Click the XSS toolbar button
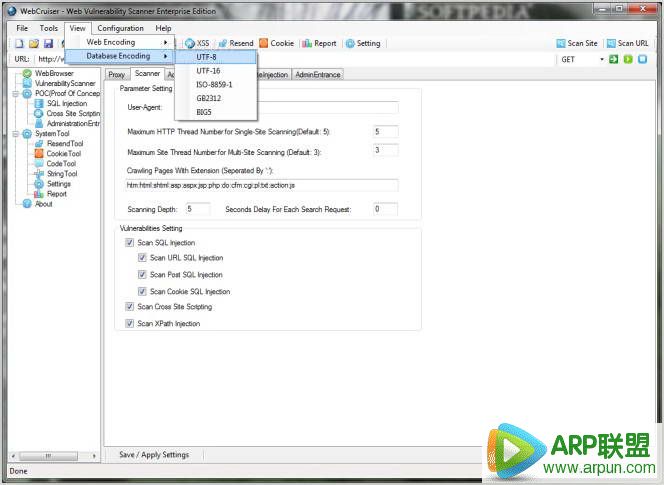 click(197, 43)
